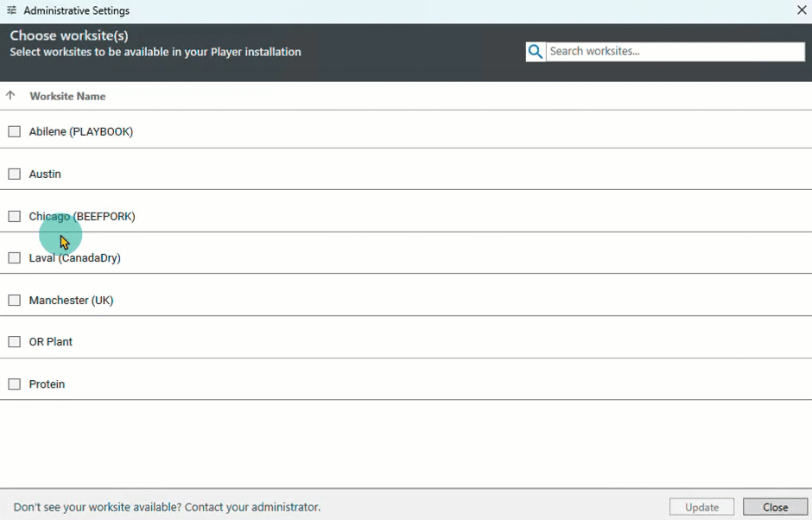812x520 pixels.
Task: Sort by the Worksite Name column header
Action: pyautogui.click(x=67, y=96)
